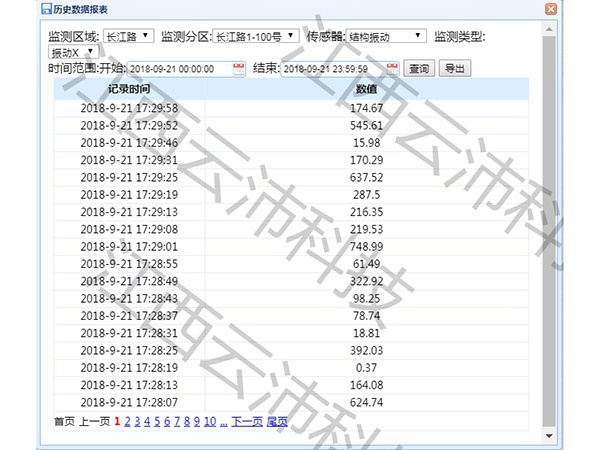
Task: Click the 查询 button
Action: pos(419,68)
